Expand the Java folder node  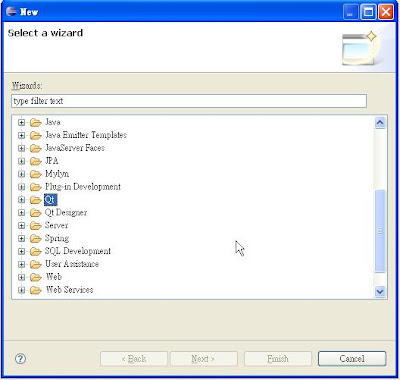coord(21,122)
